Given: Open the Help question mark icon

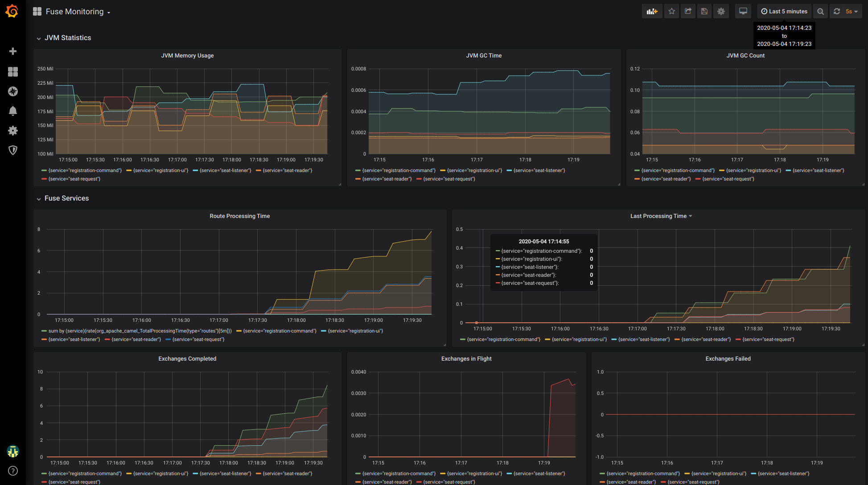Looking at the screenshot, I should [13, 471].
